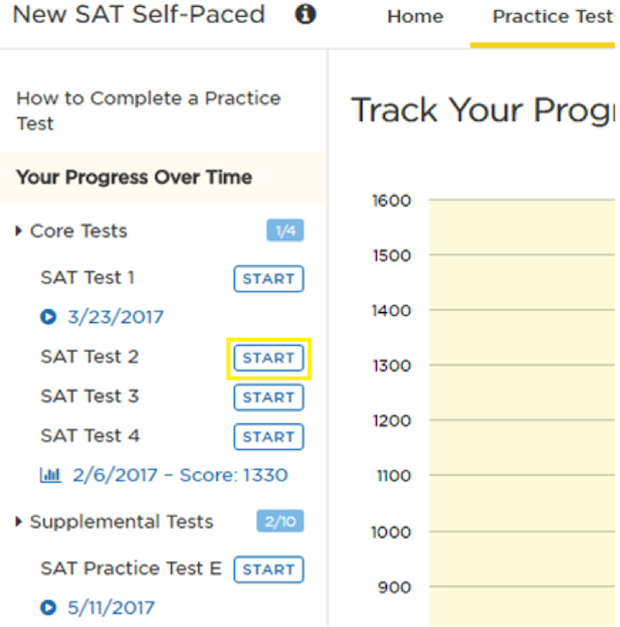Start SAT Practice Test E
The image size is (620, 627).
click(x=268, y=570)
